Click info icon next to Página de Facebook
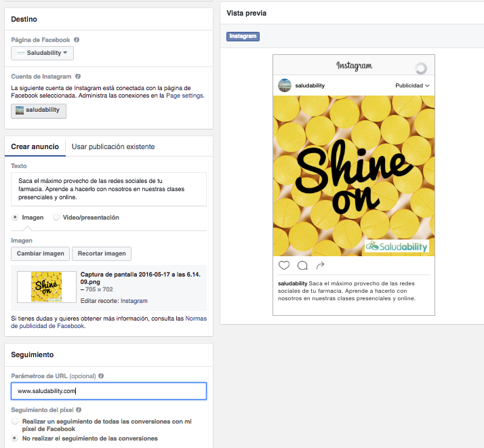Screen dimensions: 484x448 click(x=77, y=40)
